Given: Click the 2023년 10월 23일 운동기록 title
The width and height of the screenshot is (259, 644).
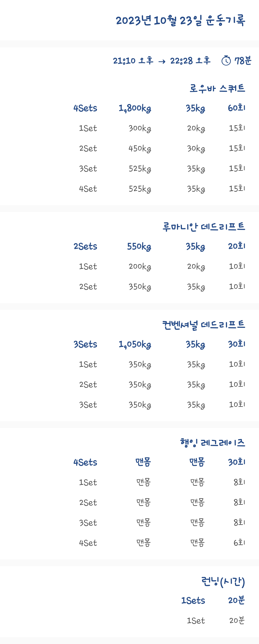Looking at the screenshot, I should coord(181,20).
